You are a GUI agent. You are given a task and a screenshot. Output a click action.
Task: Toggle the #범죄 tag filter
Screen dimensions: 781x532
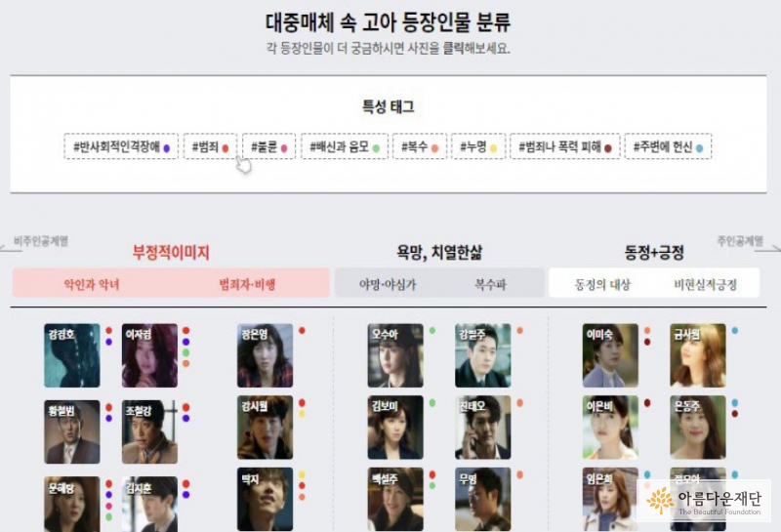[210, 146]
